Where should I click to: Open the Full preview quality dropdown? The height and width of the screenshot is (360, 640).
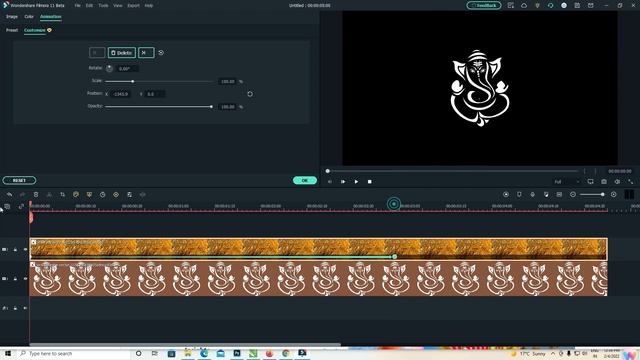[567, 182]
